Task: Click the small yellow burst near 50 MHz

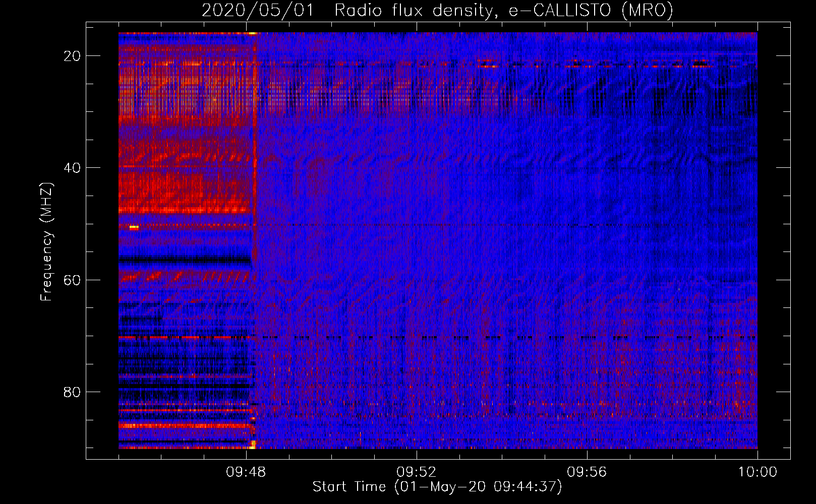Action: coord(134,228)
